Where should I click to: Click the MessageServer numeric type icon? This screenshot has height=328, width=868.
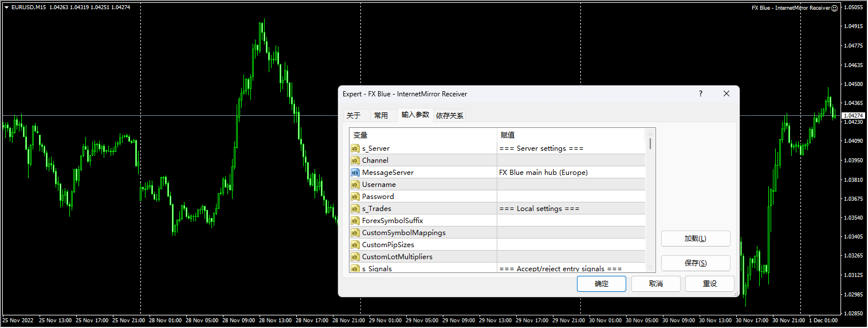(x=355, y=173)
